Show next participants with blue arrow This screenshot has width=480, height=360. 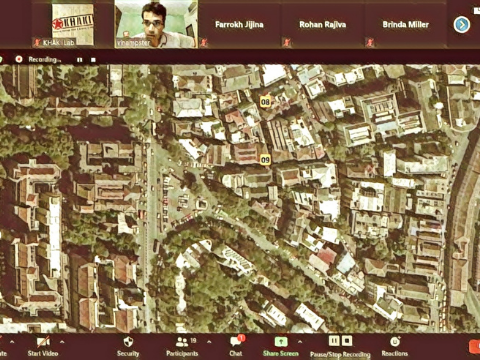click(x=462, y=24)
